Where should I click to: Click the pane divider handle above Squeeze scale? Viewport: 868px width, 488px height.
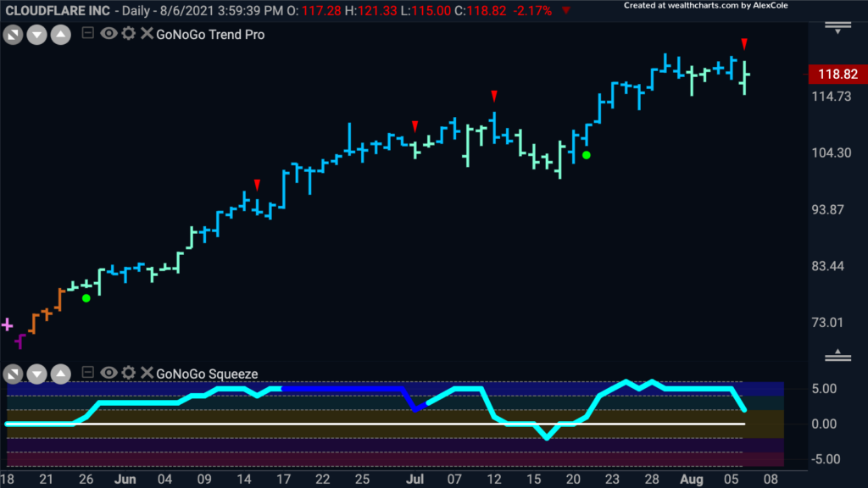[837, 355]
